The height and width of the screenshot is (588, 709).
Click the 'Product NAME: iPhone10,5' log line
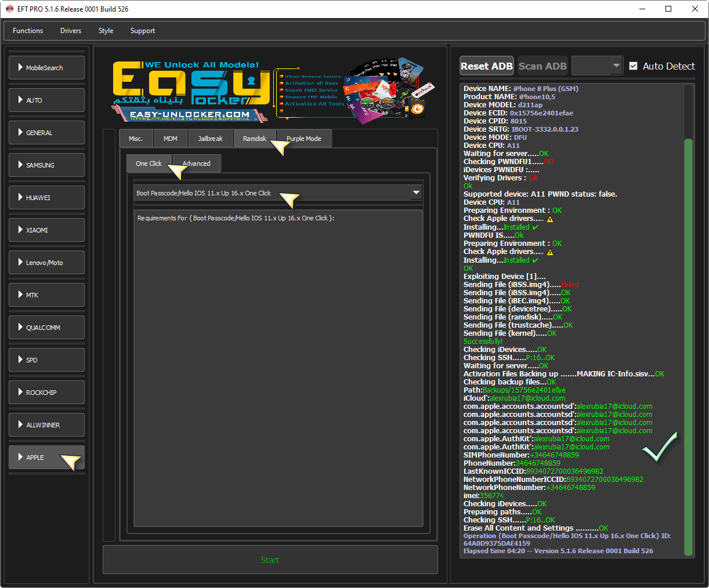pyautogui.click(x=509, y=97)
